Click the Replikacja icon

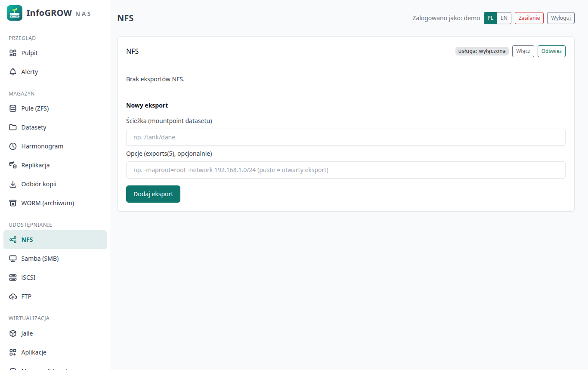point(13,165)
